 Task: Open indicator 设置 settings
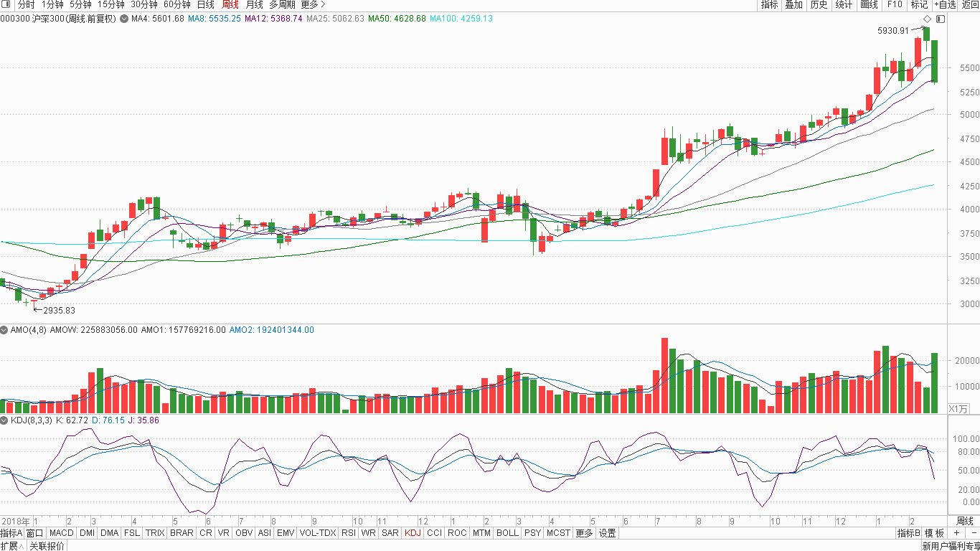pos(608,533)
